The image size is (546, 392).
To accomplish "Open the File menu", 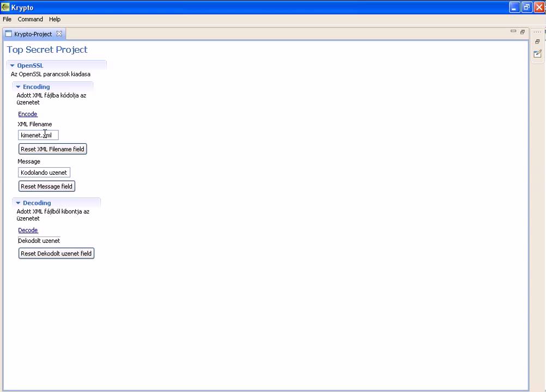I will point(7,19).
